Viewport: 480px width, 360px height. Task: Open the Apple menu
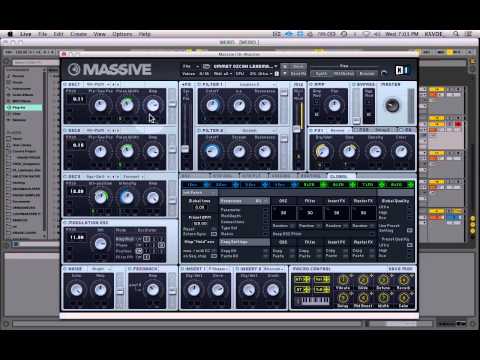[x=10, y=34]
